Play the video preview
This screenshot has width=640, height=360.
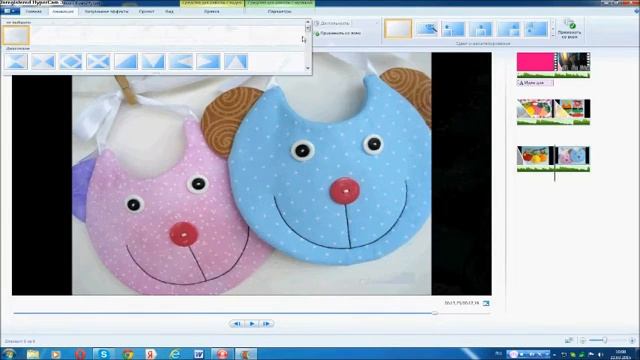pyautogui.click(x=252, y=324)
